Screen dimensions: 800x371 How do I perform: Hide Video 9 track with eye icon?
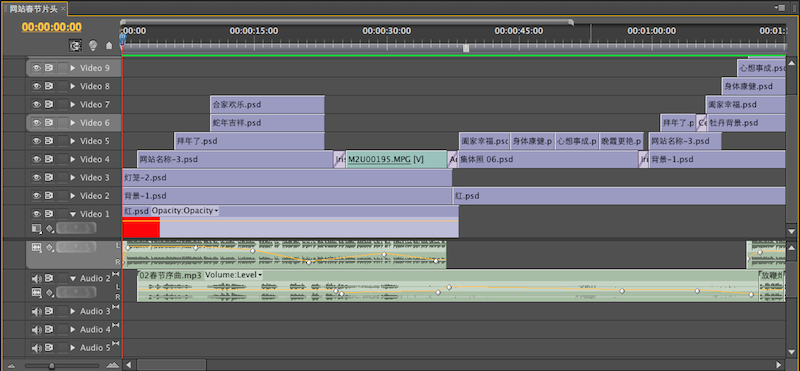click(x=36, y=68)
